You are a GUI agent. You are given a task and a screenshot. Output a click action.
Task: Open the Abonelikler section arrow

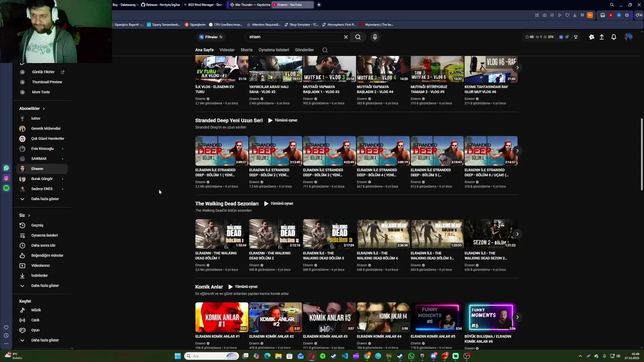point(44,109)
